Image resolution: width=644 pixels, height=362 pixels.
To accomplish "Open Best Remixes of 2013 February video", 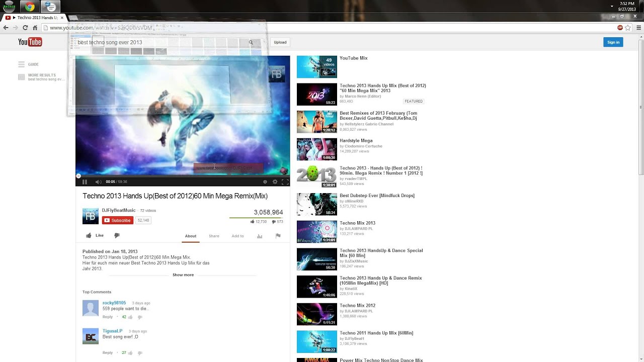I will point(378,116).
